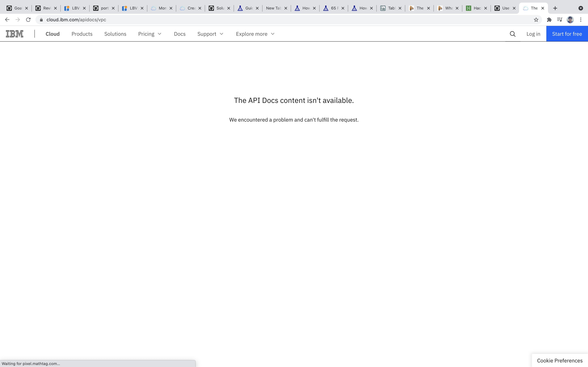Click the page reload icon
The height and width of the screenshot is (367, 588).
click(28, 20)
